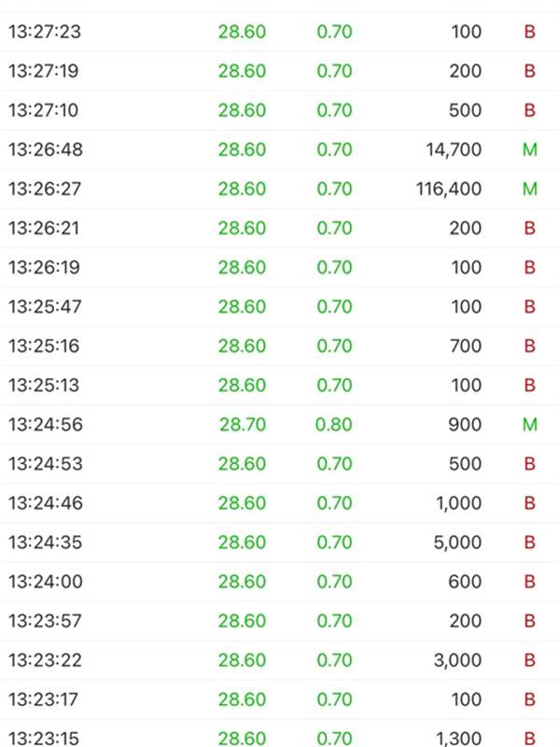The width and height of the screenshot is (560, 747).
Task: Tap the B marker at 13:23:22
Action: pos(529,660)
